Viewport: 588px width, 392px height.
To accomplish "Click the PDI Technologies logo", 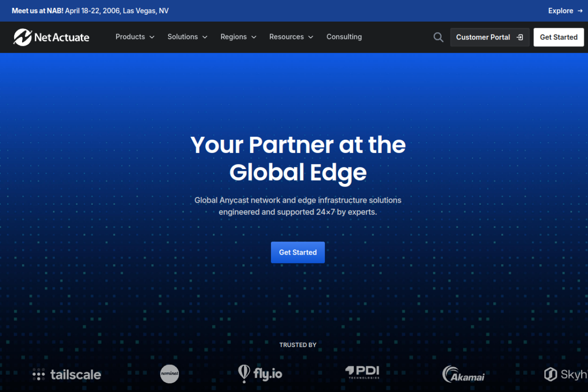I will point(362,372).
